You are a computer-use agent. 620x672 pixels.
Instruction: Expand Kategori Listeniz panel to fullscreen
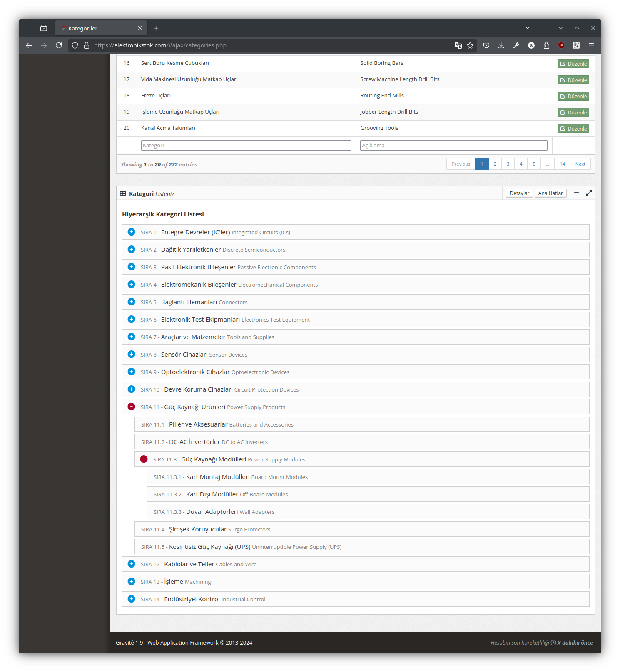click(589, 193)
